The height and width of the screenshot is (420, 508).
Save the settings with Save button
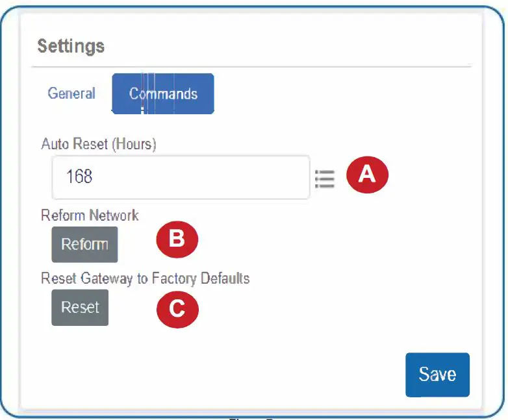437,375
